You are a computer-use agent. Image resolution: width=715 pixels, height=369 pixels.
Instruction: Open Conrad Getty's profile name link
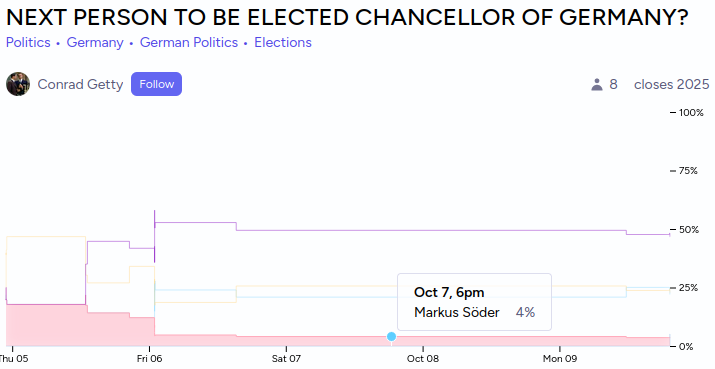point(80,84)
